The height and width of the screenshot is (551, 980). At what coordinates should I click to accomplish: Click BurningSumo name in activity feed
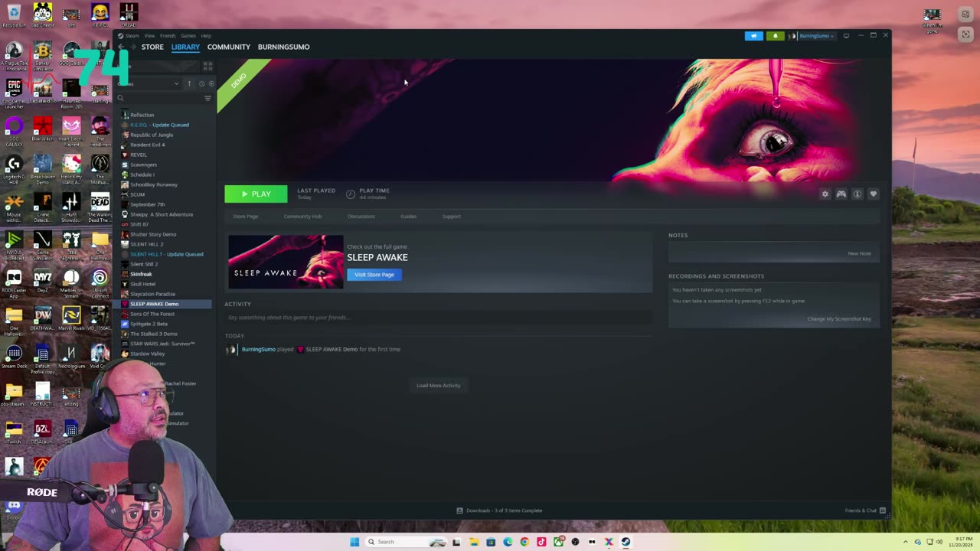(x=258, y=350)
